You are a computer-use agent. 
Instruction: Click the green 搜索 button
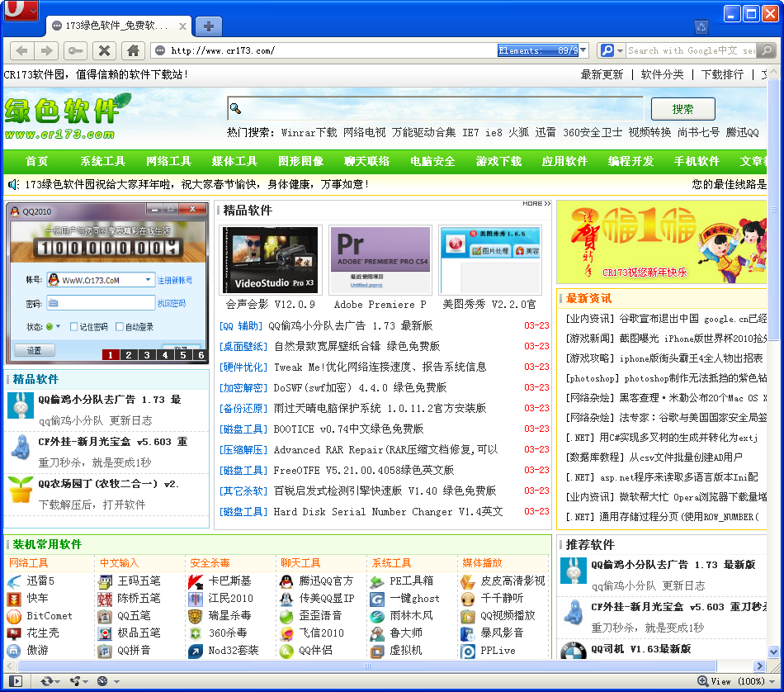click(682, 109)
